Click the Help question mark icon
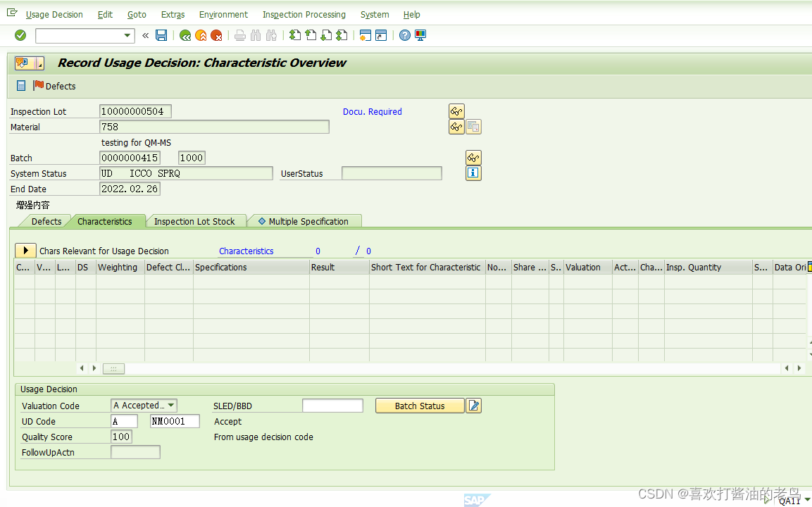The height and width of the screenshot is (507, 812). 404,35
